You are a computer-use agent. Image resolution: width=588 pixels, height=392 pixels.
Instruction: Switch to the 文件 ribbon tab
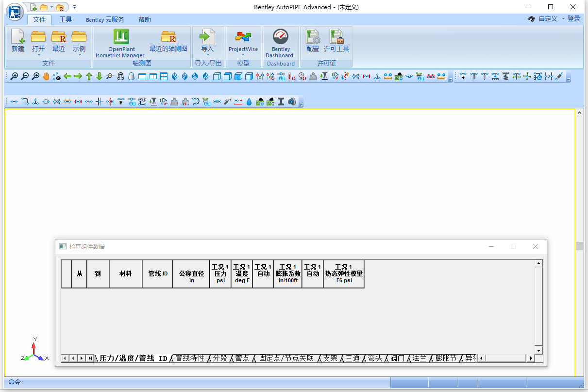[39, 19]
